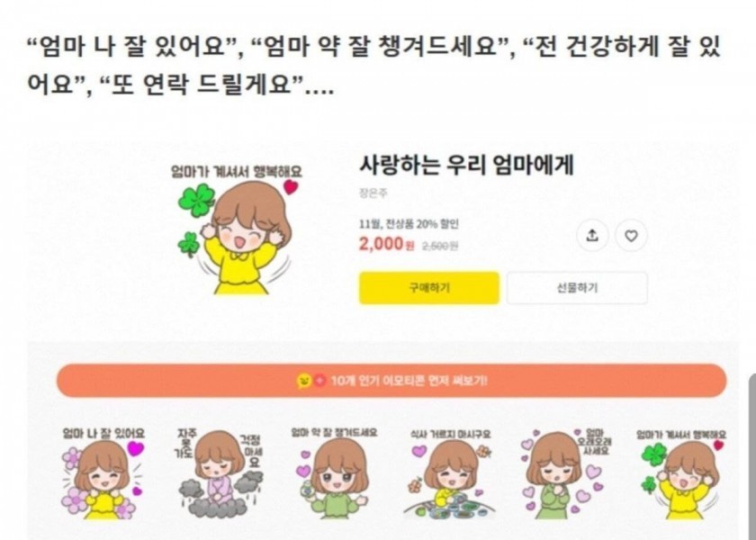The image size is (756, 540).
Task: Open the creator name 장은주 link
Action: pyautogui.click(x=373, y=193)
